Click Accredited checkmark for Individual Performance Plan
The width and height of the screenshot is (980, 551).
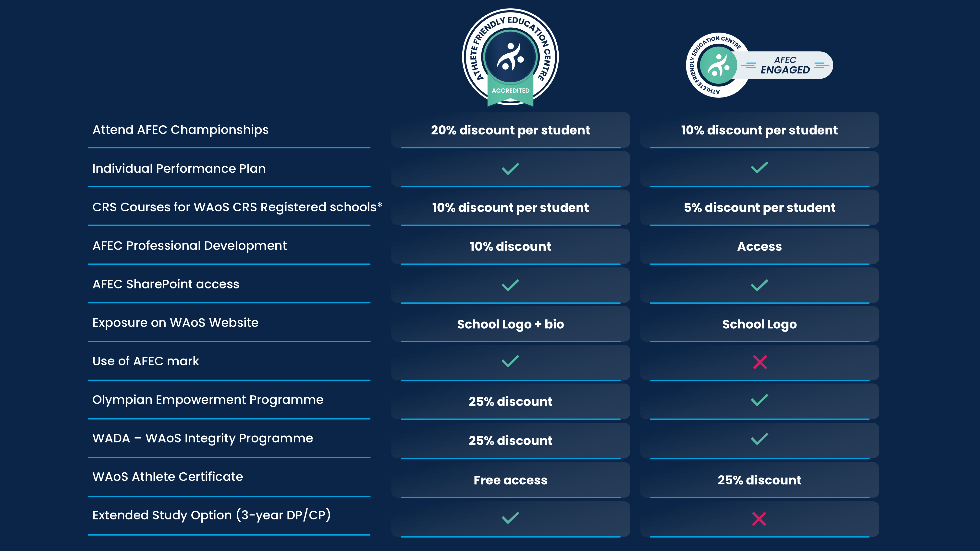tap(510, 168)
